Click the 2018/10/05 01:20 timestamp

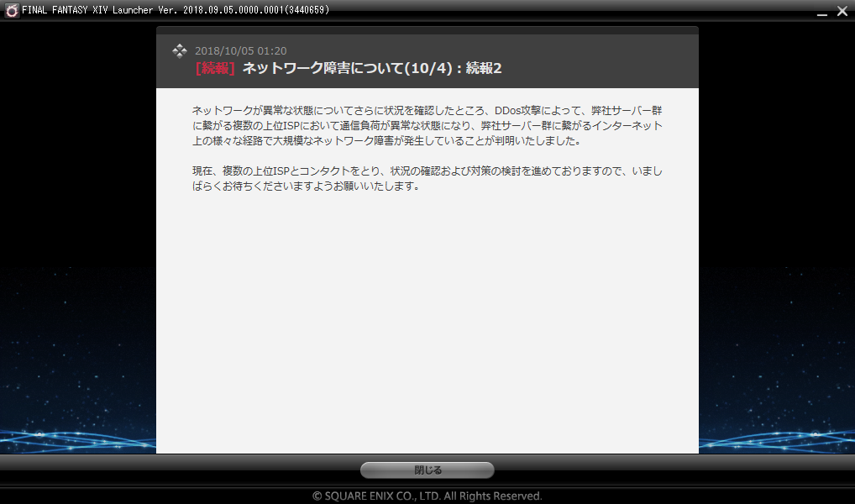[x=240, y=51]
